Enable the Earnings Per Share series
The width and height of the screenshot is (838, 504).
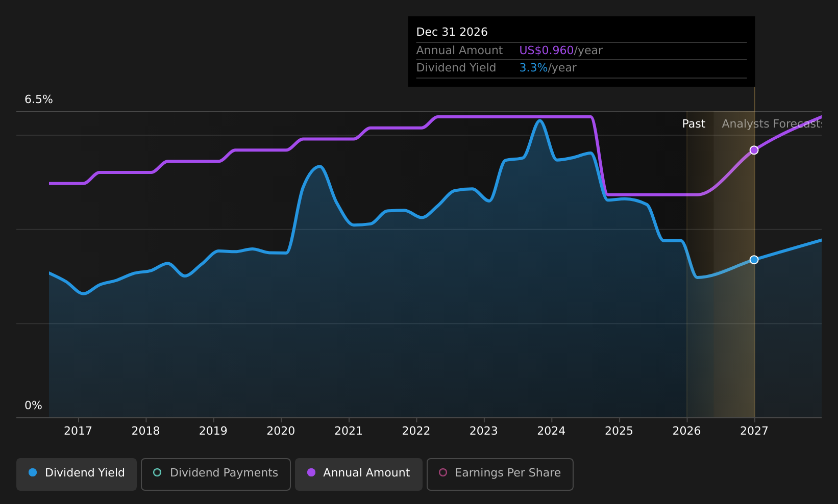click(500, 474)
